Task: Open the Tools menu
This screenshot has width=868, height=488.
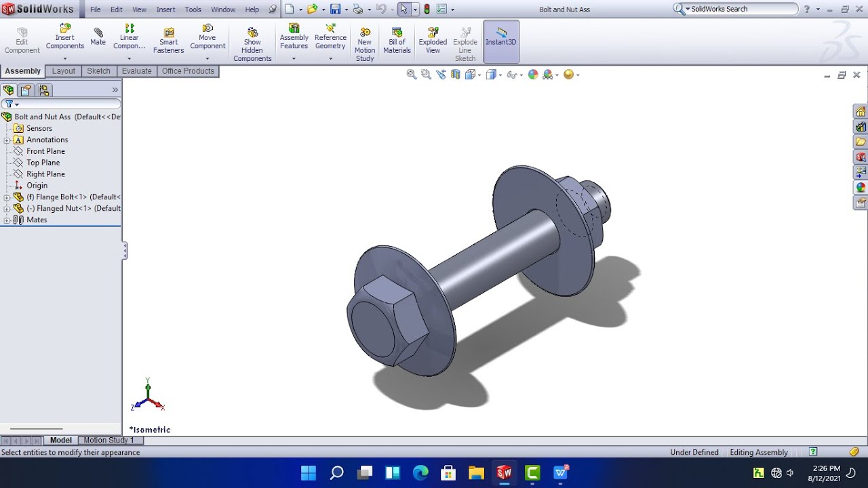Action: 193,9
